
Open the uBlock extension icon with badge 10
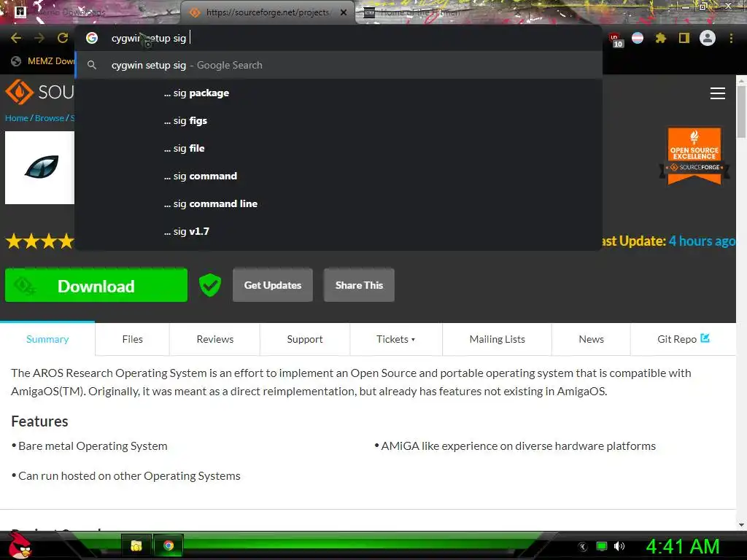(616, 39)
